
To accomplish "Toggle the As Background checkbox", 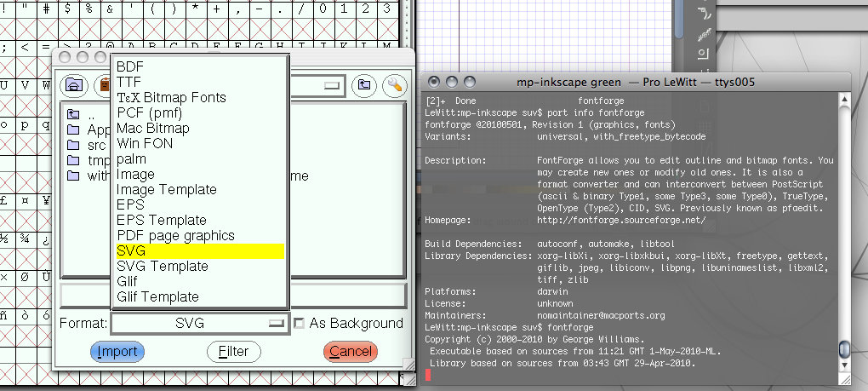I will tap(299, 324).
